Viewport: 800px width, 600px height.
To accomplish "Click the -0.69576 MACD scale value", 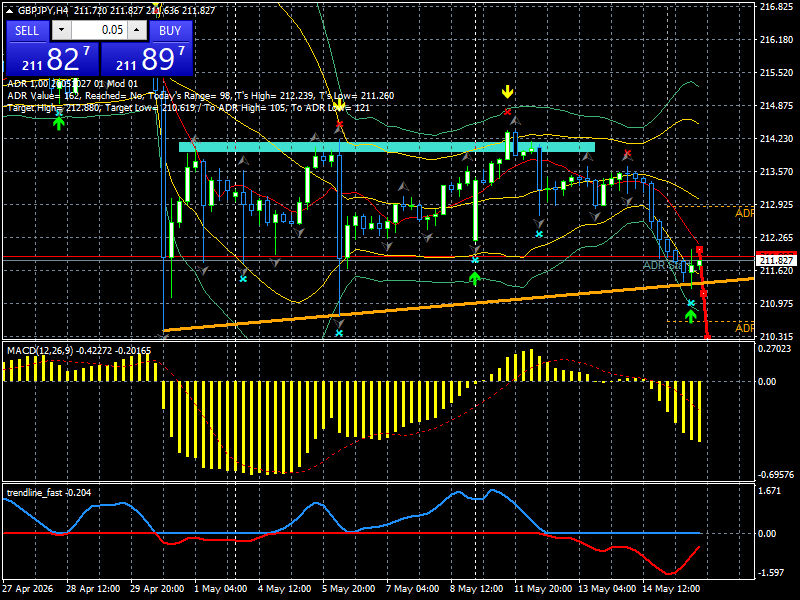I will pos(776,474).
